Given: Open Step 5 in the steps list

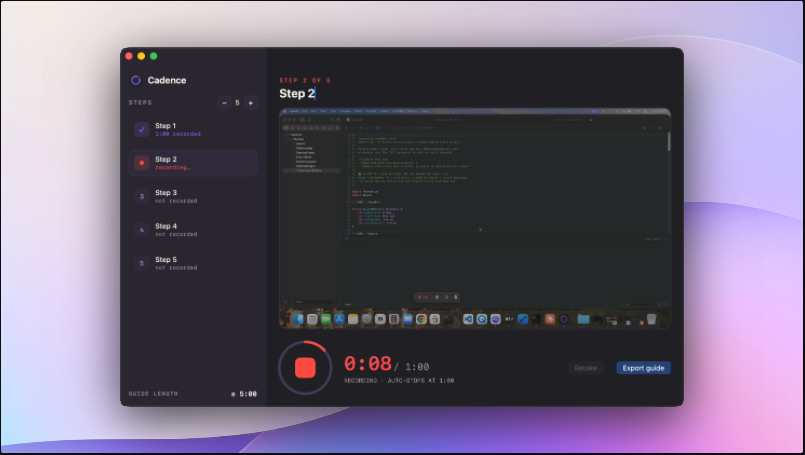Looking at the screenshot, I should (193, 263).
